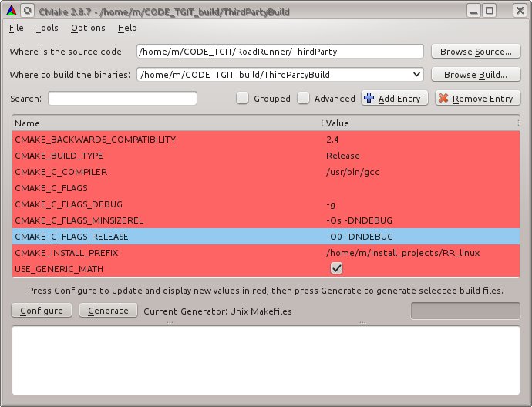Uncheck the USE_GENERIC_MATH checkbox
Screen dimensions: 532x407
[x=336, y=269]
